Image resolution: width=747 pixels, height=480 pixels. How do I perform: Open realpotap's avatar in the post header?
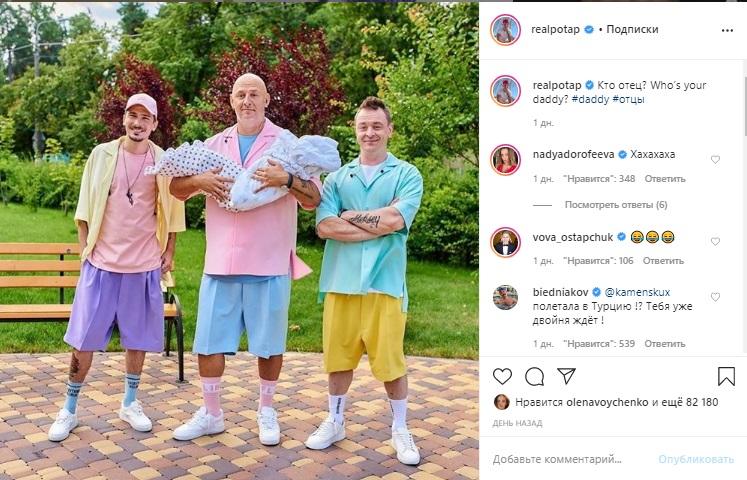tap(505, 30)
